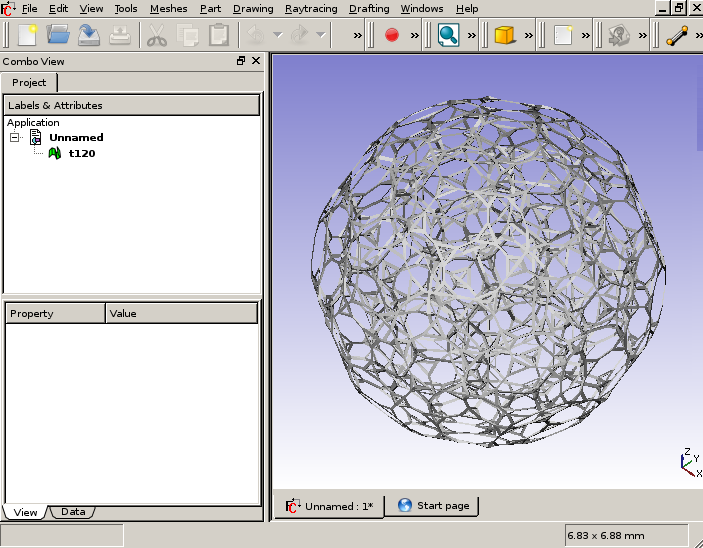This screenshot has width=703, height=548.
Task: Click the Print icon in the toolbar
Action: pos(120,35)
